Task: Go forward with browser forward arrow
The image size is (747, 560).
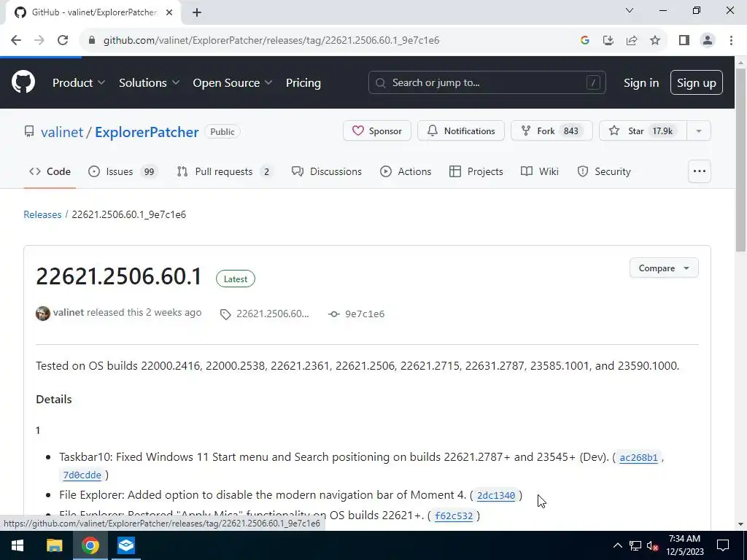Action: click(x=39, y=40)
